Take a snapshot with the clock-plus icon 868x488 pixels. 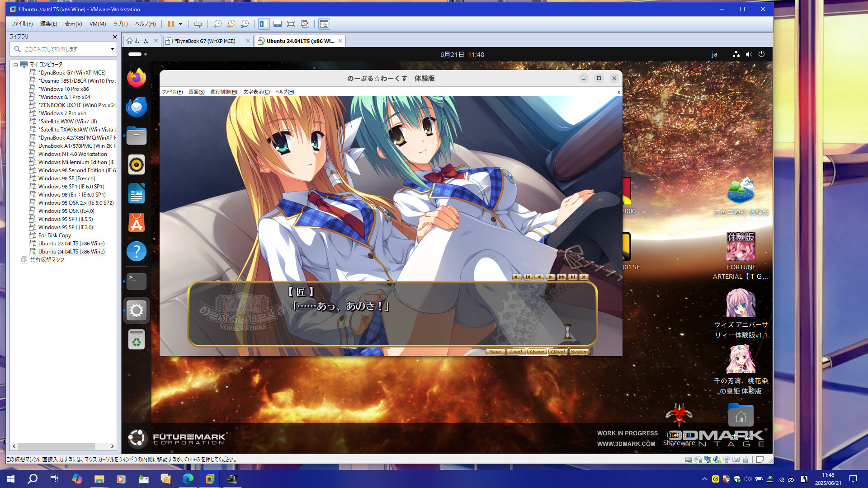coord(217,24)
